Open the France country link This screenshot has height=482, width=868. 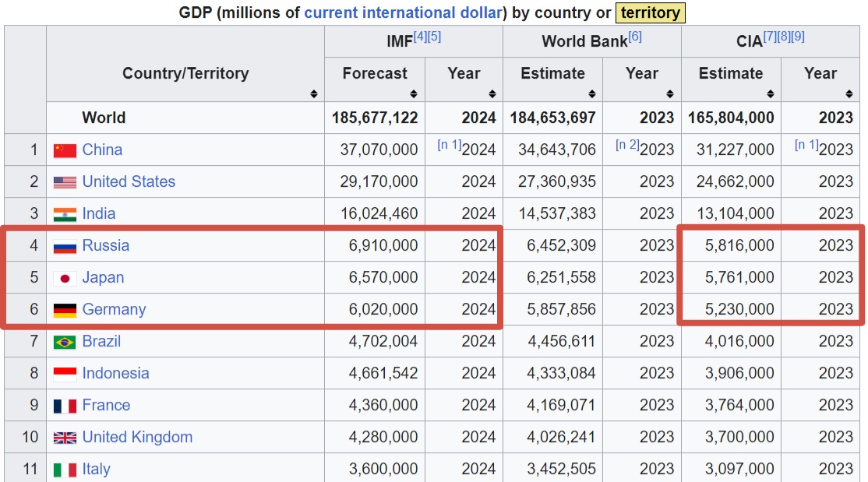pos(106,405)
